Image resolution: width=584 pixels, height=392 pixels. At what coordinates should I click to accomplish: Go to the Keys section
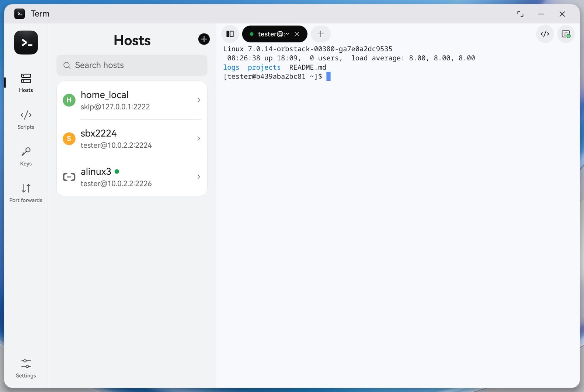pyautogui.click(x=26, y=157)
